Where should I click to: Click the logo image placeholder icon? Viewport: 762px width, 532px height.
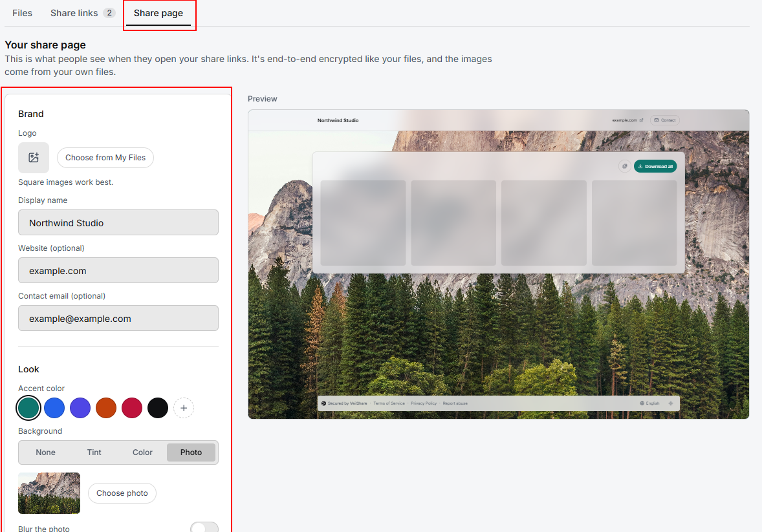34,158
